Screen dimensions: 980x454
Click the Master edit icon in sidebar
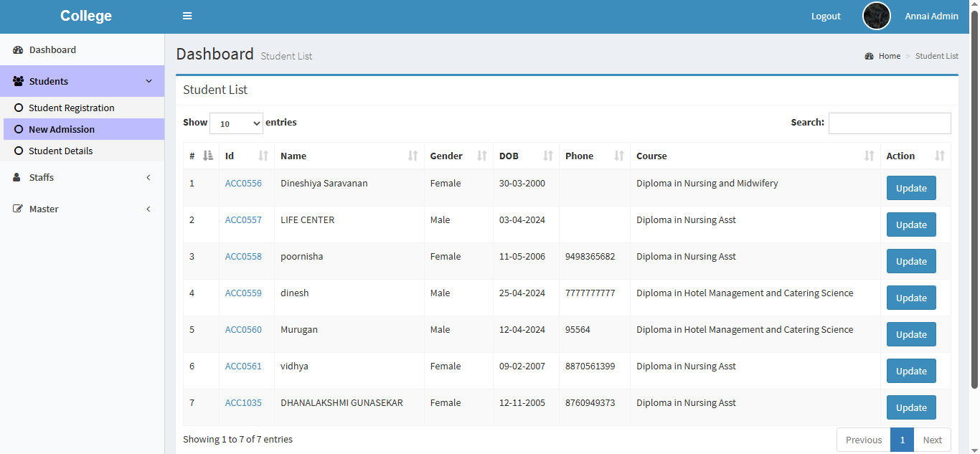point(18,209)
